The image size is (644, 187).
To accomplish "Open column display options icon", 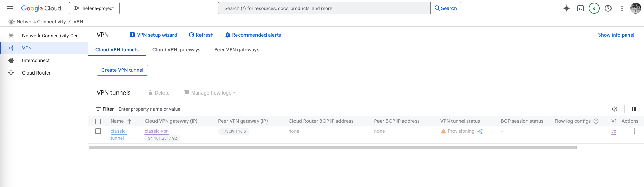I will [634, 109].
